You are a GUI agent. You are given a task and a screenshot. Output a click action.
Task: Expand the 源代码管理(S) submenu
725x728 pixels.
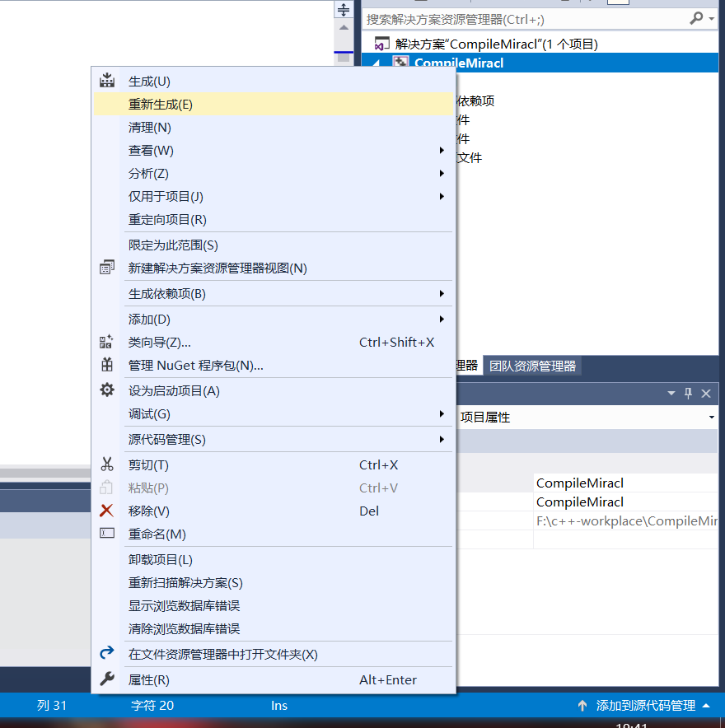[x=273, y=440]
